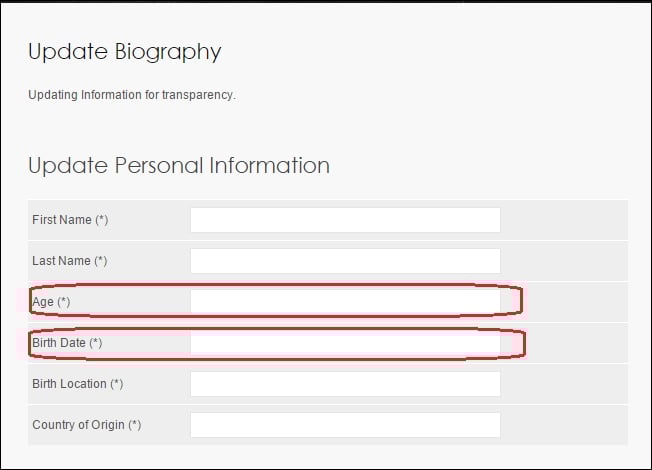Select the Age input field
Screen dimensions: 652x470
tap(345, 301)
